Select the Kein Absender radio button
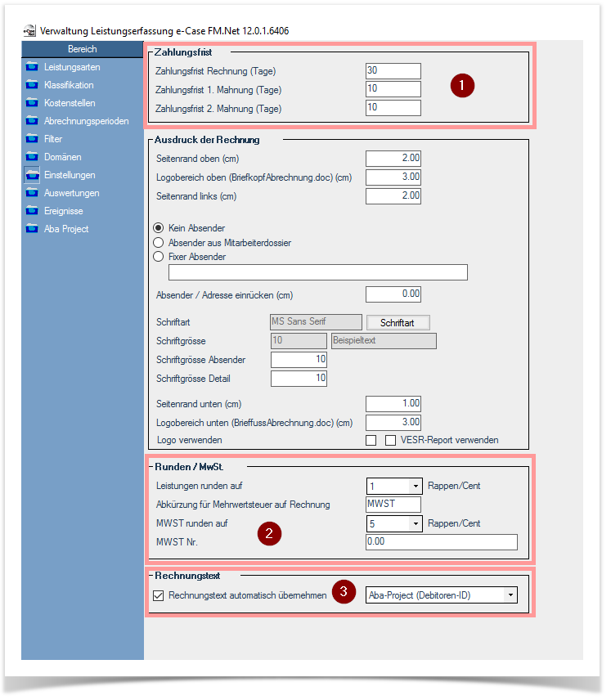611x700 pixels. coord(158,228)
